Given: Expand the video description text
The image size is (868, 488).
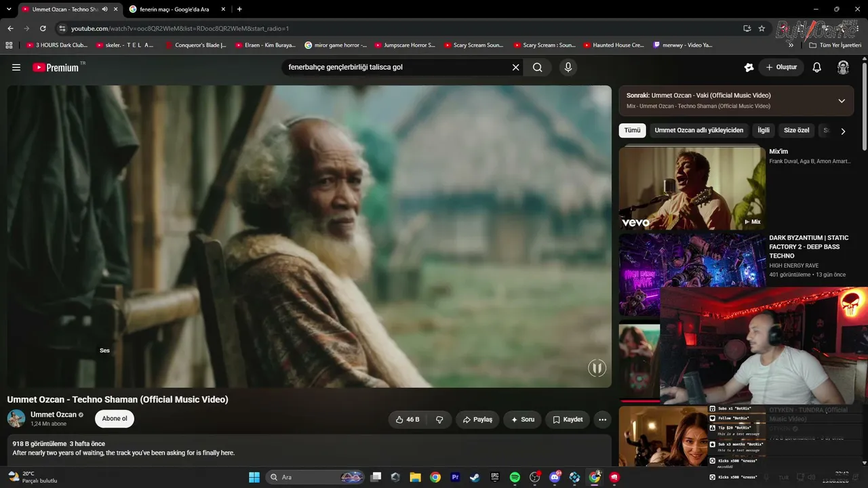Looking at the screenshot, I should (309, 449).
